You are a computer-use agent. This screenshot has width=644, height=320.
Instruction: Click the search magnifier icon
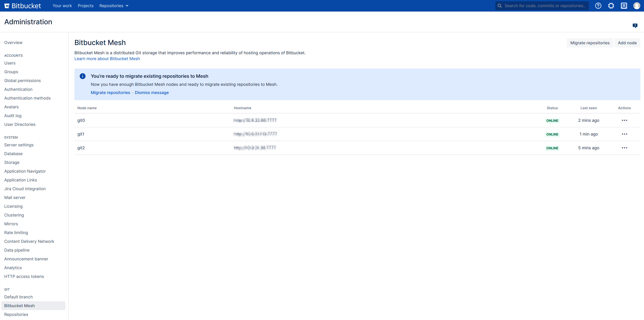point(500,6)
